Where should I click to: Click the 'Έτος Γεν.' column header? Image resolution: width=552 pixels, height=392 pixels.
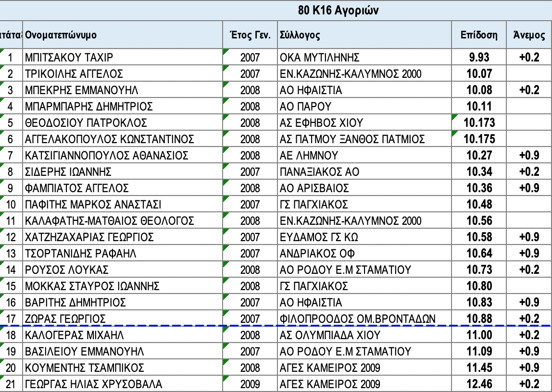(x=250, y=35)
